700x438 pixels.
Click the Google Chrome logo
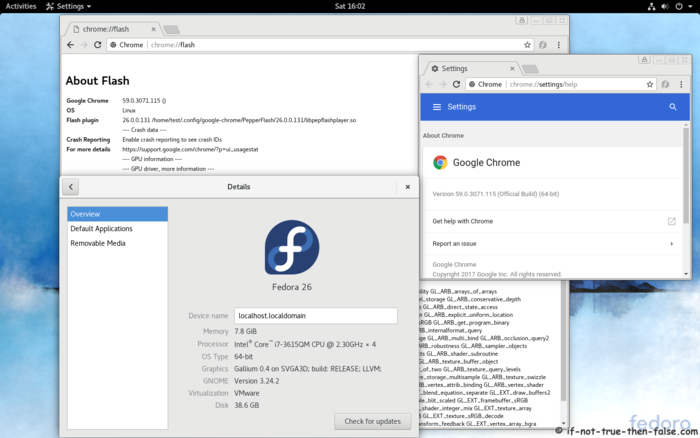click(440, 163)
